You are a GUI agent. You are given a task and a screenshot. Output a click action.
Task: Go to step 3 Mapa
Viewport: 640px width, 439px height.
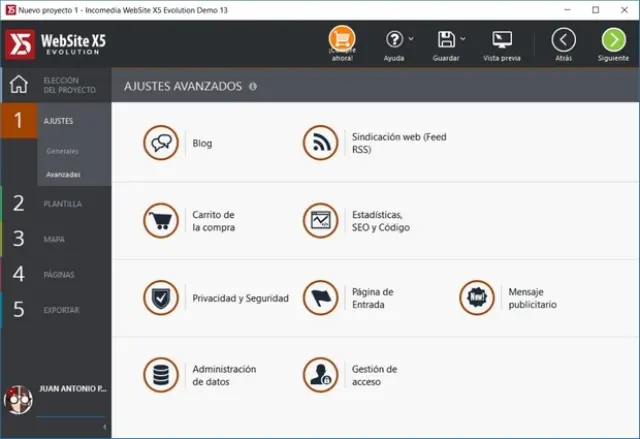pos(56,238)
